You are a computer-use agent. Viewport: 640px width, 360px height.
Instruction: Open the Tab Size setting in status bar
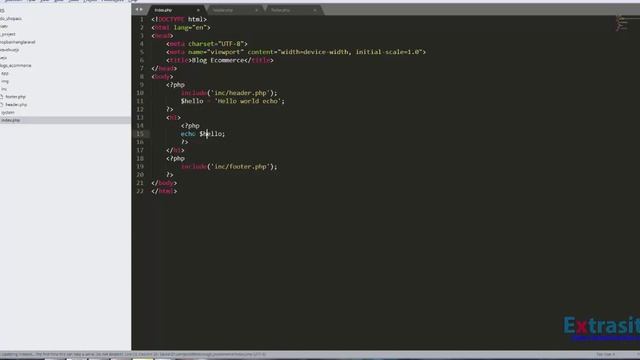pos(605,354)
